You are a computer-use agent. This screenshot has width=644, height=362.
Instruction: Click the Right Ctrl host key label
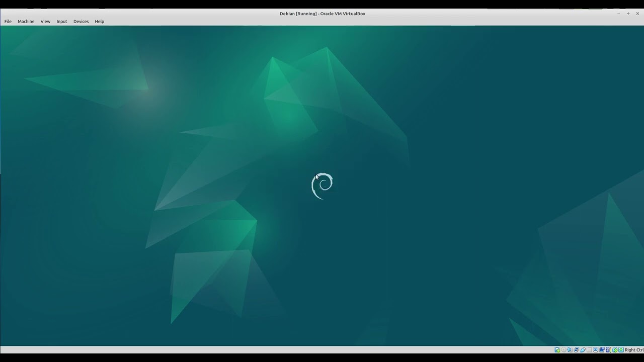[634, 350]
